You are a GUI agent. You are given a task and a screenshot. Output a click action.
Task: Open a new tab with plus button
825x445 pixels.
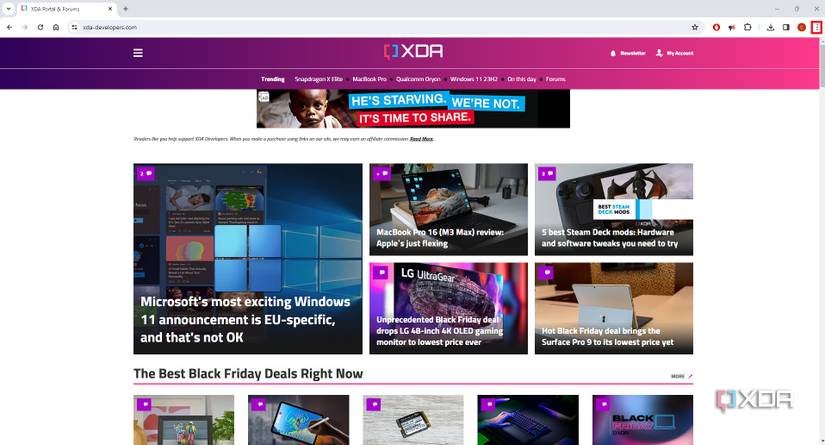(x=125, y=9)
